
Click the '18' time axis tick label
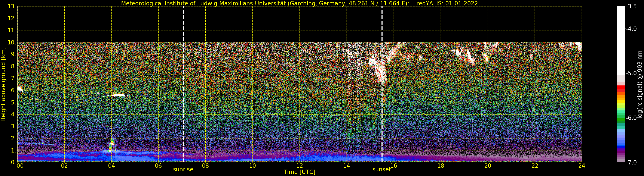[441, 166]
